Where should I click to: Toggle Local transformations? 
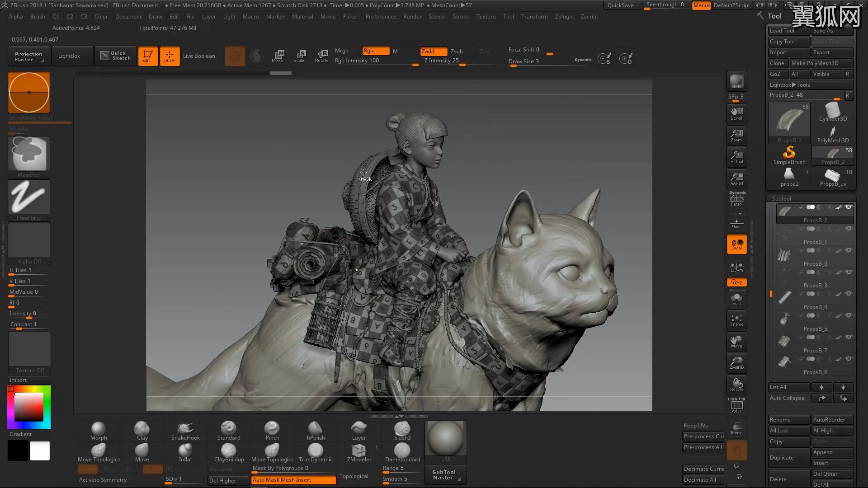(x=736, y=244)
